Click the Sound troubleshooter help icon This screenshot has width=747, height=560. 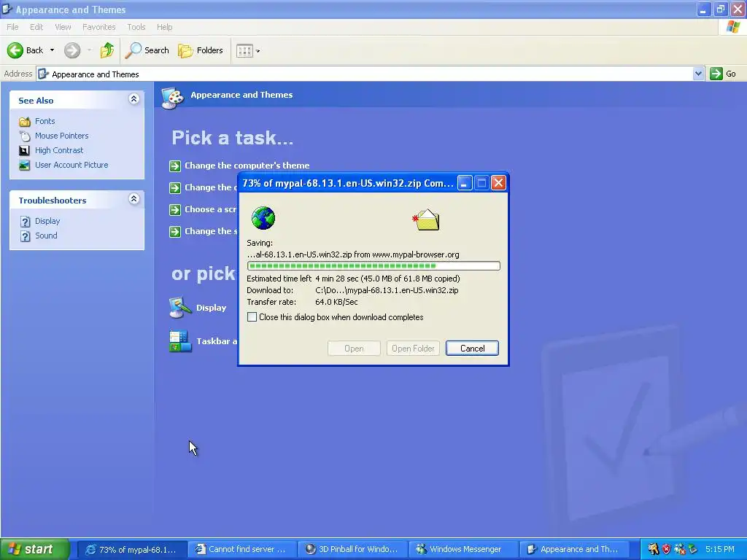[x=25, y=236]
